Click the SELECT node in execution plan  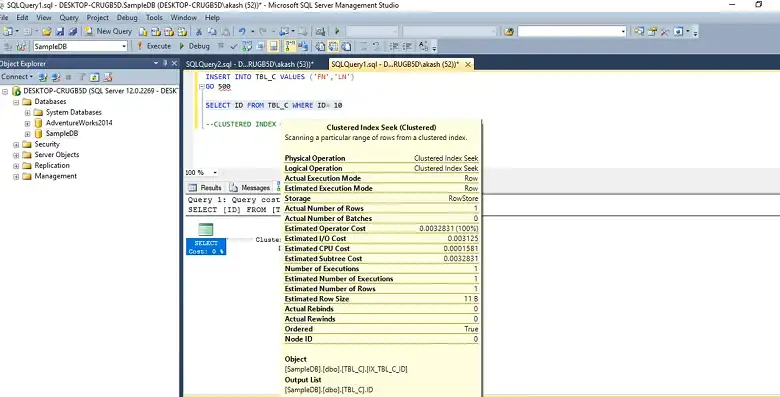pos(206,238)
